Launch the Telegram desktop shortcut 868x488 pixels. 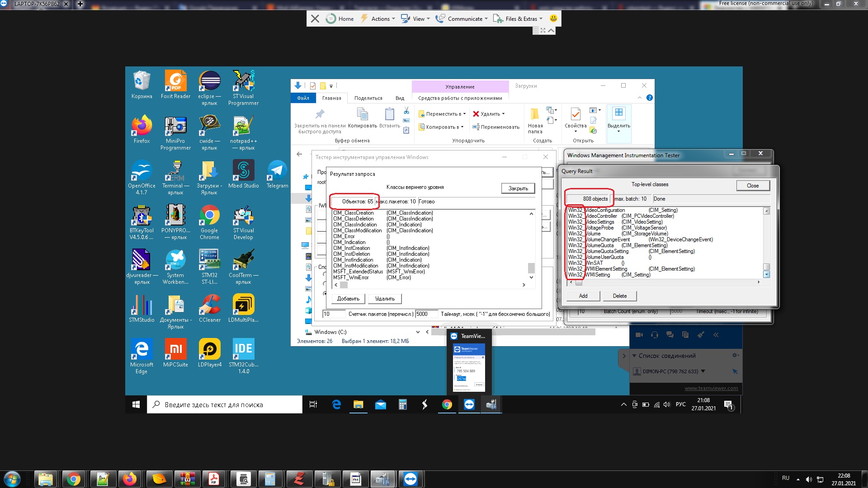point(277,174)
